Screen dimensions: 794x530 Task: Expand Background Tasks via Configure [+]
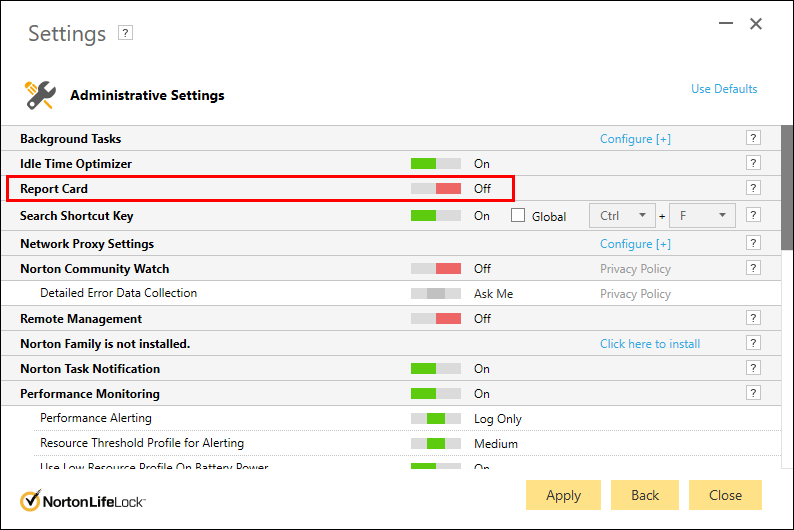point(635,139)
